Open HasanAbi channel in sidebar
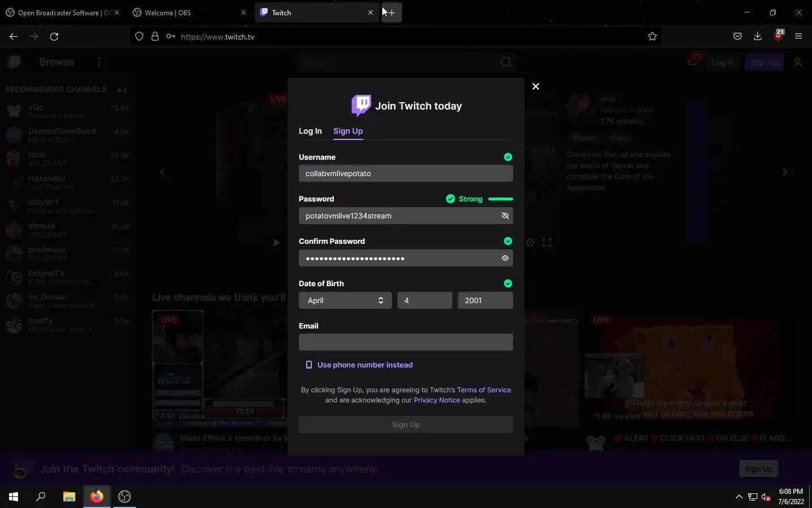Image resolution: width=812 pixels, height=508 pixels. point(68,182)
